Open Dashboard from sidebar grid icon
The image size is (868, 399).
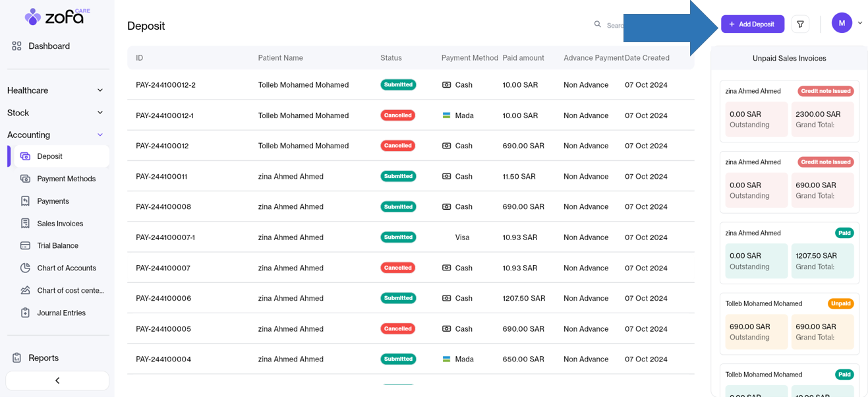click(17, 46)
